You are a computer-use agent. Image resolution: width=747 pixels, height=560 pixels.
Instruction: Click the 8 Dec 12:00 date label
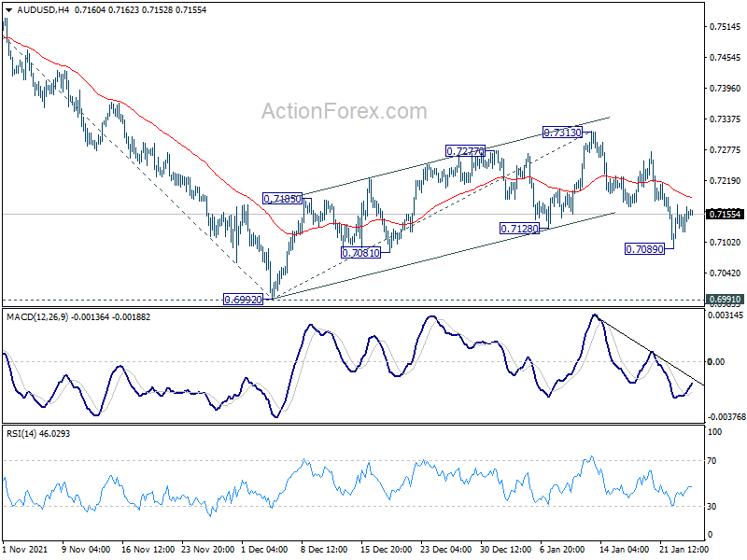click(324, 549)
